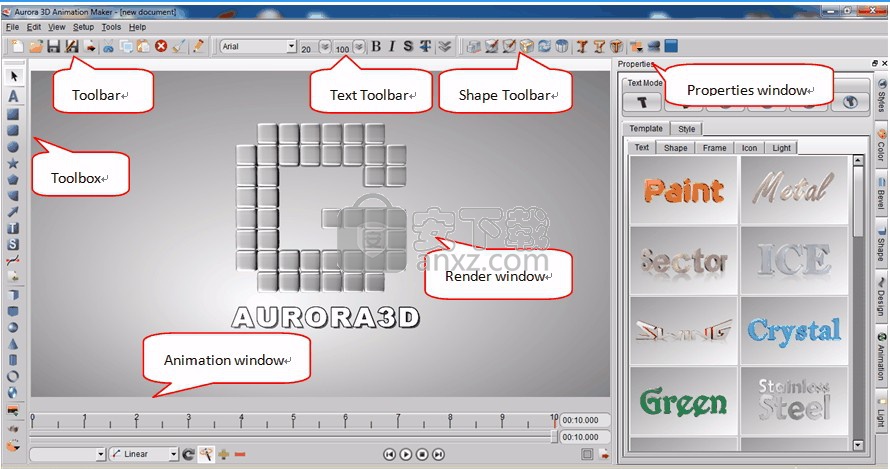Toggle Italic text formatting

click(392, 47)
